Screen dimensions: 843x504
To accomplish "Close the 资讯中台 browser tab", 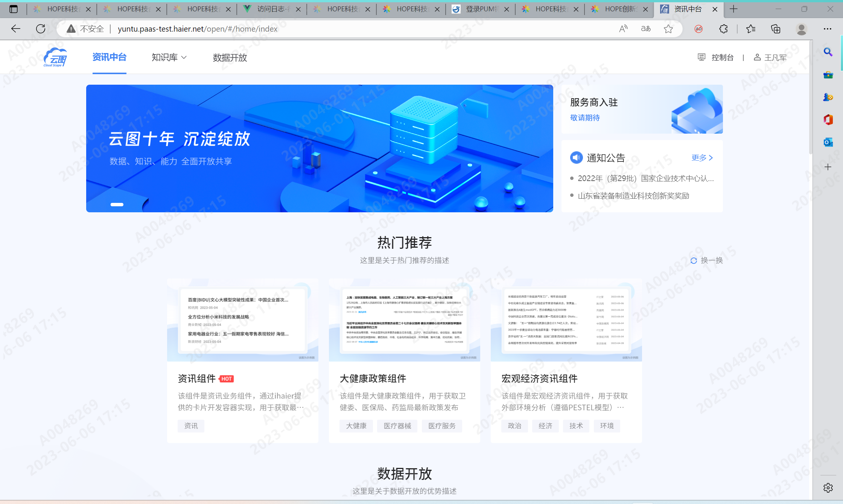I will point(715,9).
